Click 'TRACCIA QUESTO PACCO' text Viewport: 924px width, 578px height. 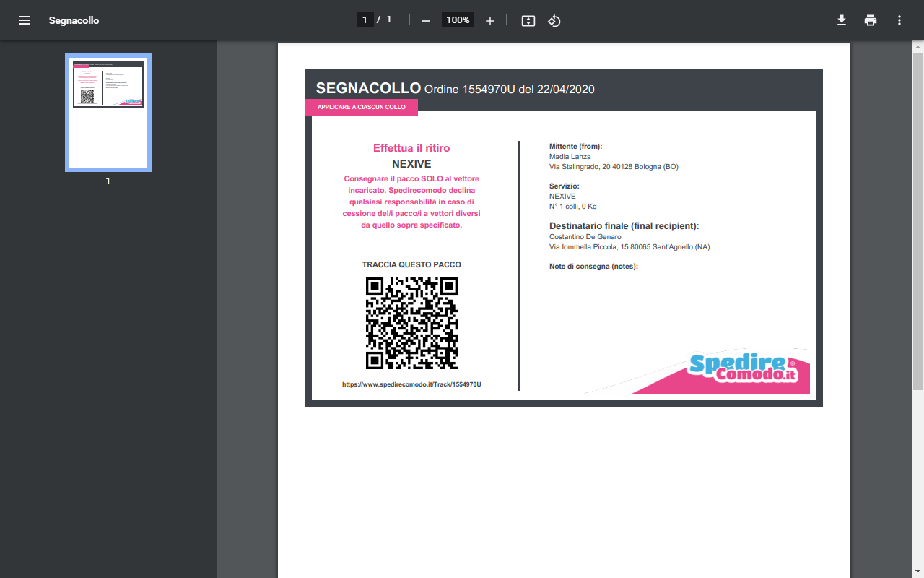pyautogui.click(x=411, y=264)
